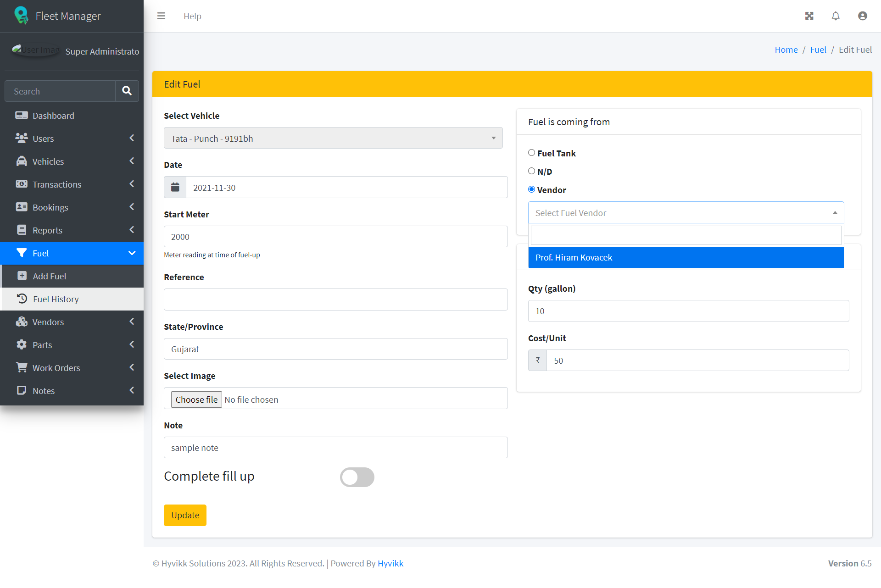Click the Notes sticky icon
This screenshot has height=588, width=881.
pyautogui.click(x=22, y=390)
